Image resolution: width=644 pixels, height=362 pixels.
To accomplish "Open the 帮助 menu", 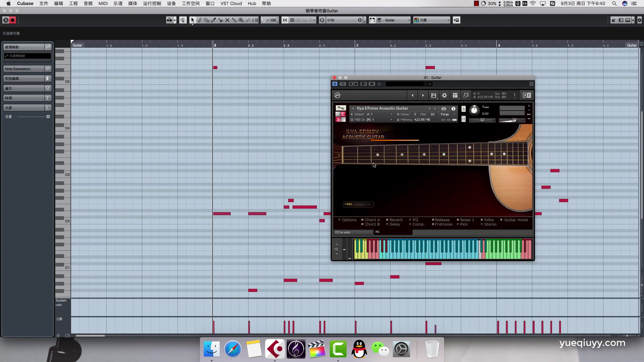I will click(x=266, y=3).
